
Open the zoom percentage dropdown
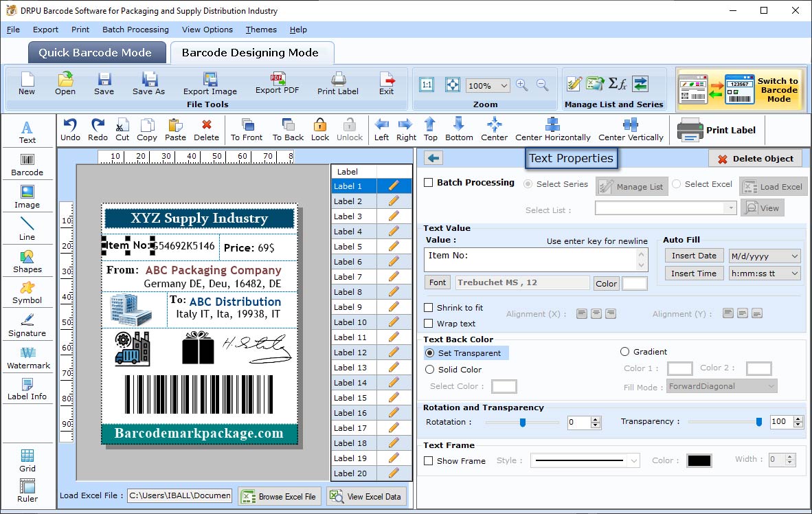click(504, 85)
